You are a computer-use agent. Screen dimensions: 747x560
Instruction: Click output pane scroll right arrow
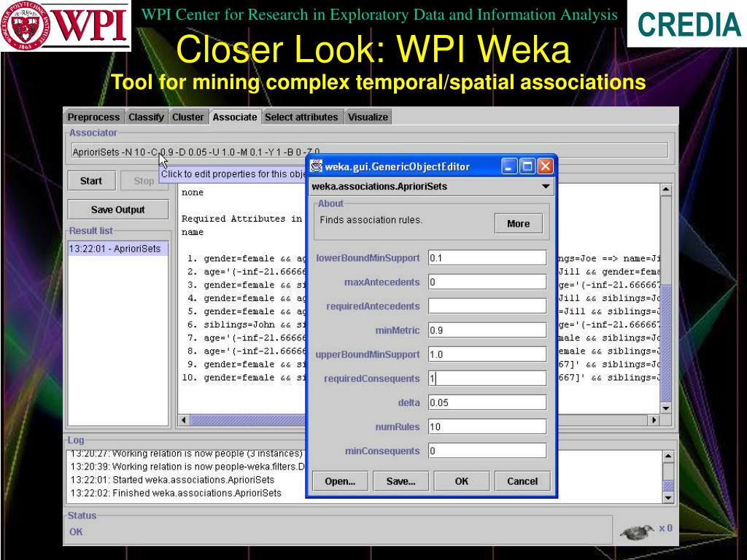click(654, 420)
